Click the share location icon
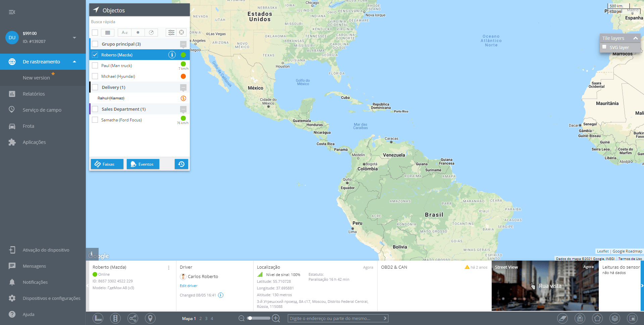The image size is (644, 325). coord(133,318)
